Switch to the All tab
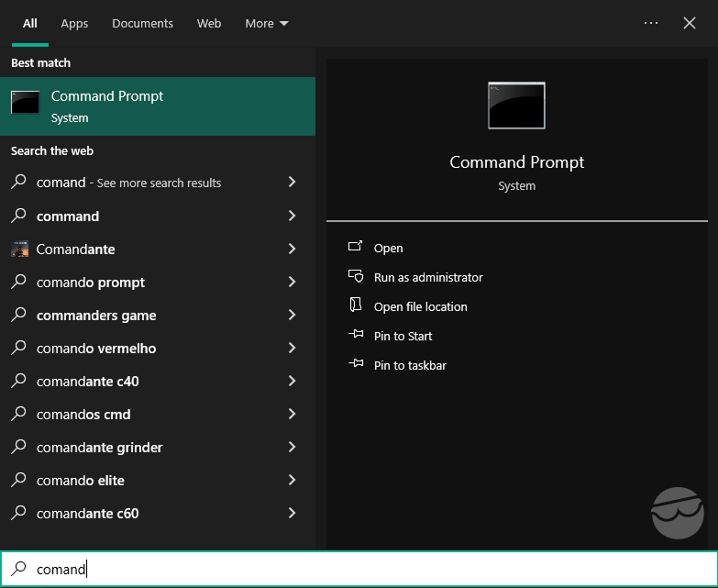Screen dimensions: 718x588 click(x=29, y=23)
